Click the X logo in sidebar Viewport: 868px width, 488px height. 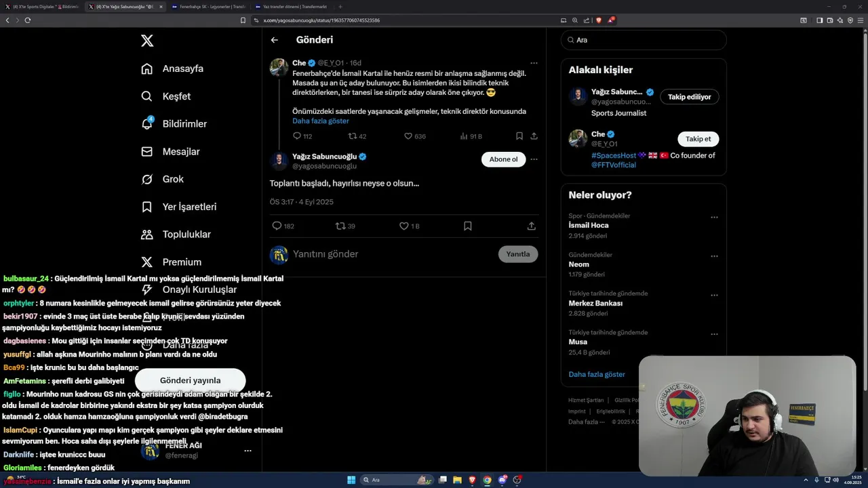(x=147, y=41)
